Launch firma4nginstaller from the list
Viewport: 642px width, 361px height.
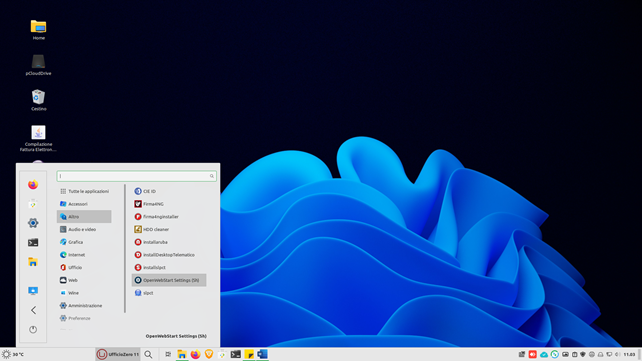pyautogui.click(x=169, y=217)
